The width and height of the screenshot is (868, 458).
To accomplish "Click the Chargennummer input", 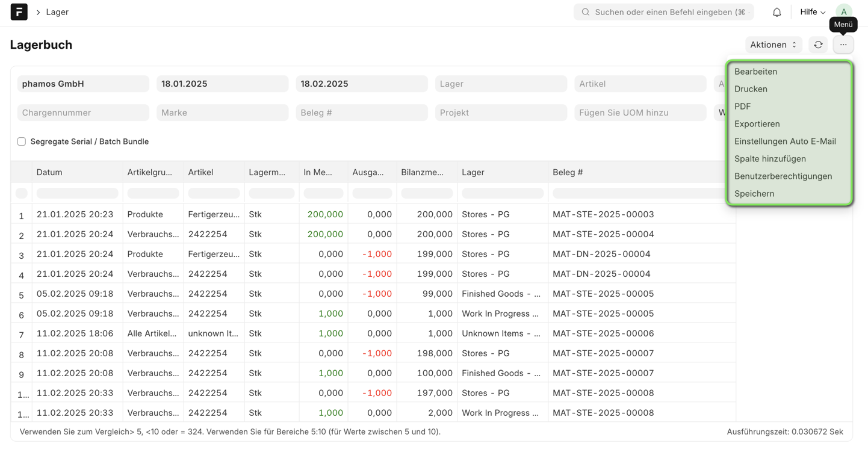I will 83,113.
